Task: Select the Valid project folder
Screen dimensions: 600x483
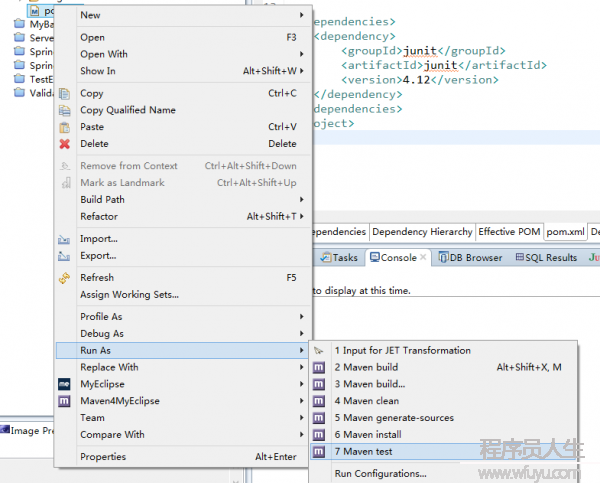Action: click(x=34, y=93)
